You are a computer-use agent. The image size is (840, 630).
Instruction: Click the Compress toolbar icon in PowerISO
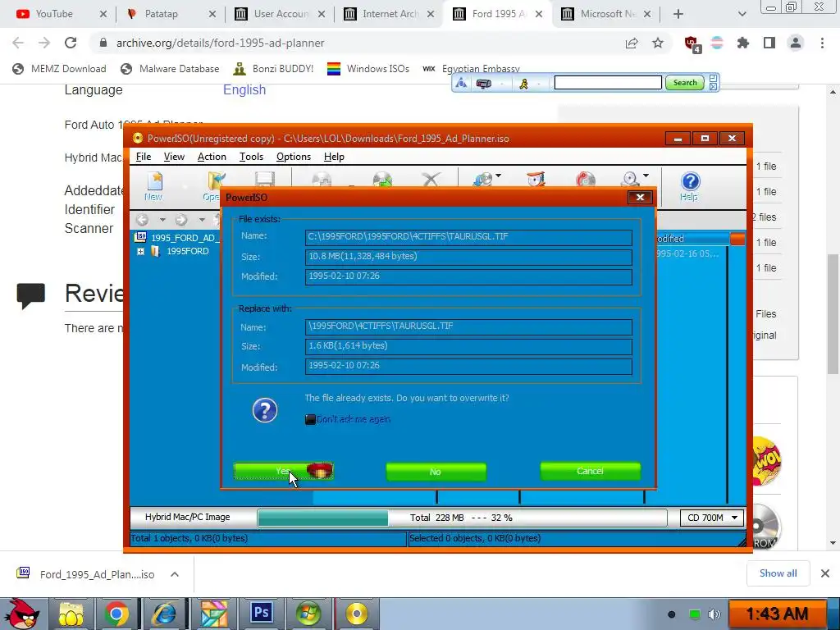[536, 179]
